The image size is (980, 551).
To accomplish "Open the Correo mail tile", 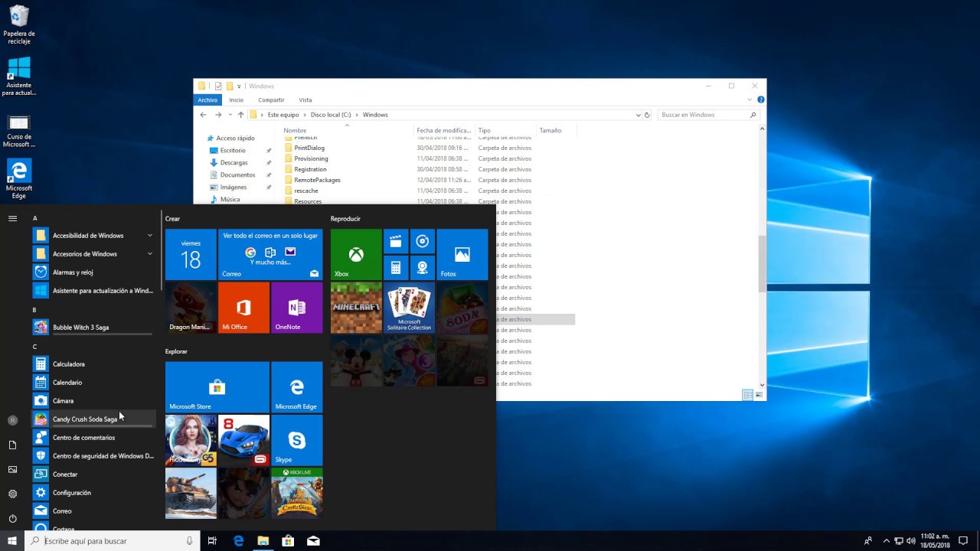I will coord(270,254).
